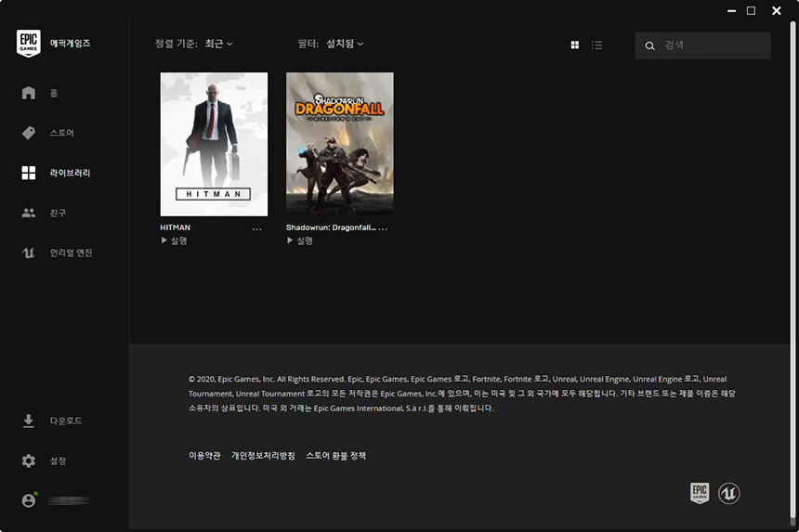799x532 pixels.
Task: Go to 친구 menu label
Action: 58,213
